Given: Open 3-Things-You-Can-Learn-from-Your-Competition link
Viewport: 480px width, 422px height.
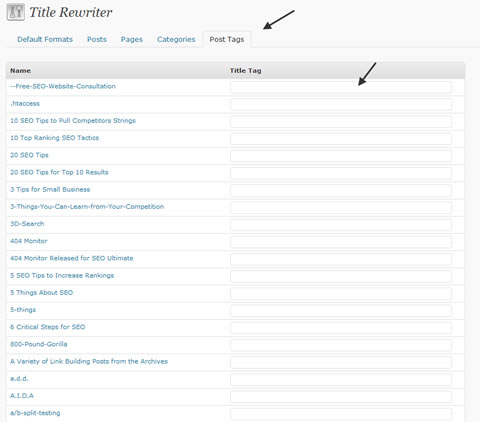Looking at the screenshot, I should 87,207.
